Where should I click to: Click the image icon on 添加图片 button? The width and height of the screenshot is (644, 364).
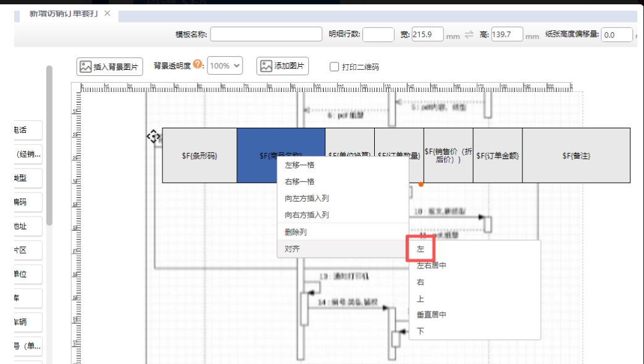tap(266, 66)
